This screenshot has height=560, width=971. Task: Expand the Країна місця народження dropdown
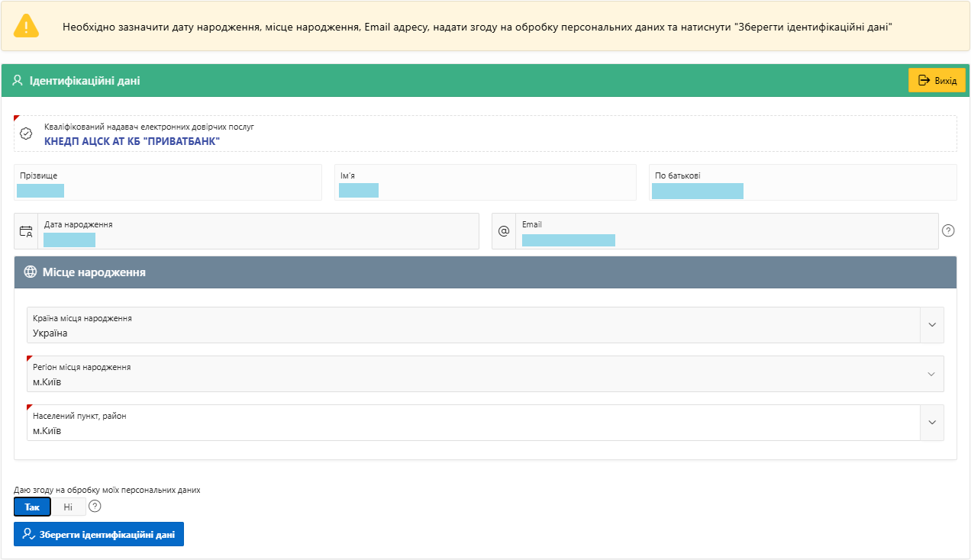(x=931, y=325)
